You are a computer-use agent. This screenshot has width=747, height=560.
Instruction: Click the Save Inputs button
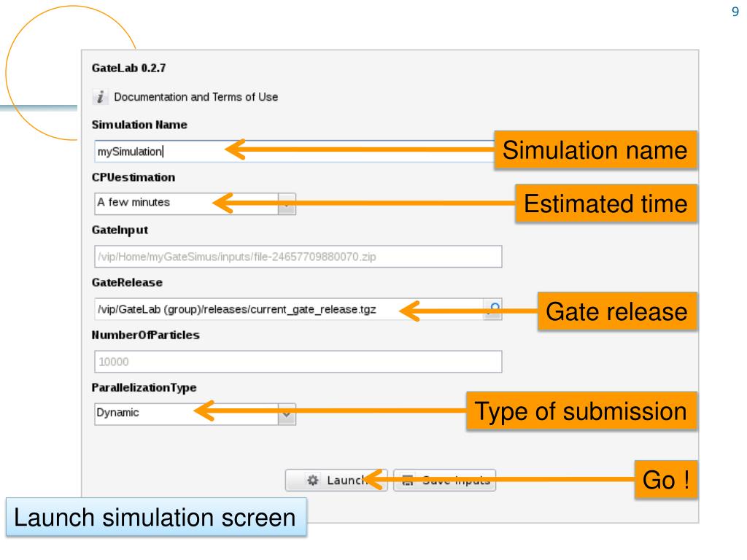coord(444,481)
